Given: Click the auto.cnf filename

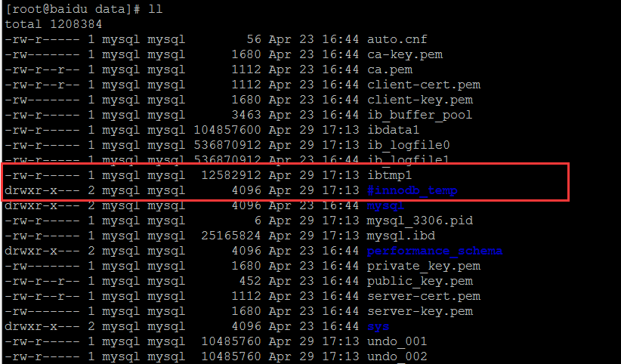Looking at the screenshot, I should 397,39.
